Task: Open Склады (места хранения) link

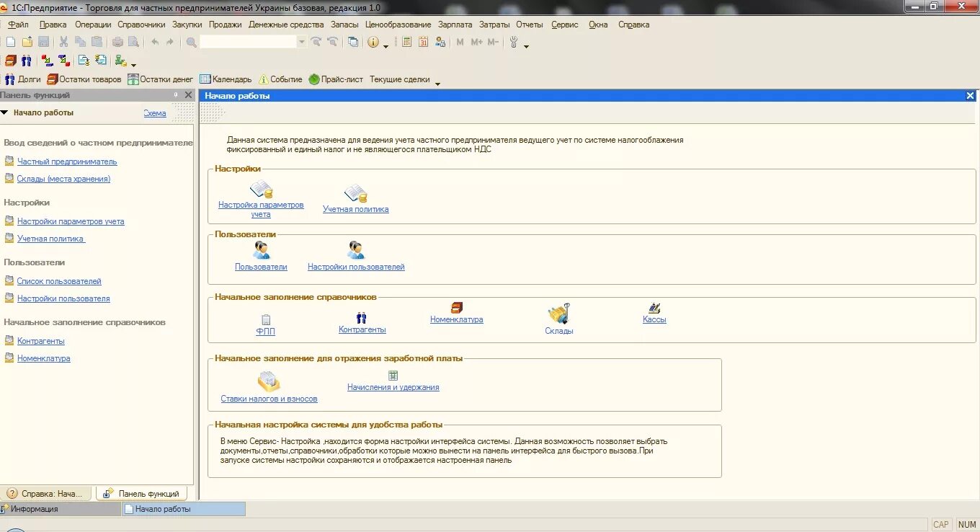Action: [x=63, y=179]
